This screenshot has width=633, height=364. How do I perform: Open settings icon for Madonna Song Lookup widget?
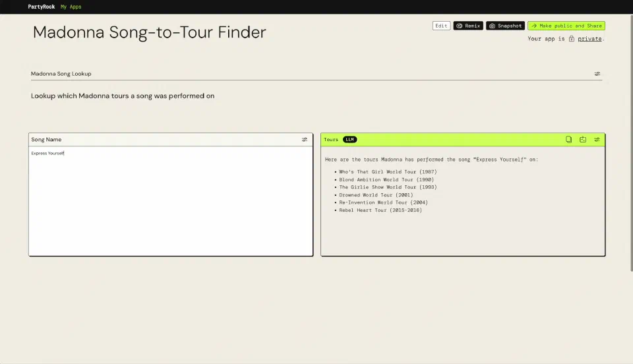click(x=597, y=74)
